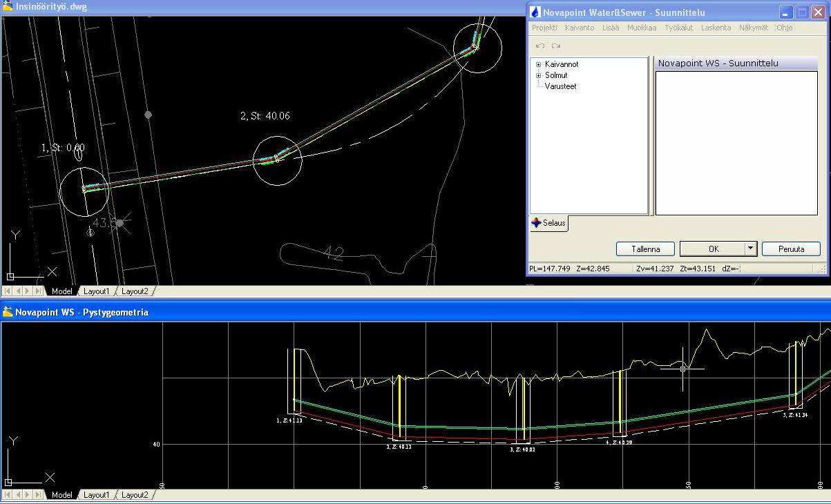Open the Näkymät menu
Viewport: 831px width, 504px height.
click(754, 28)
